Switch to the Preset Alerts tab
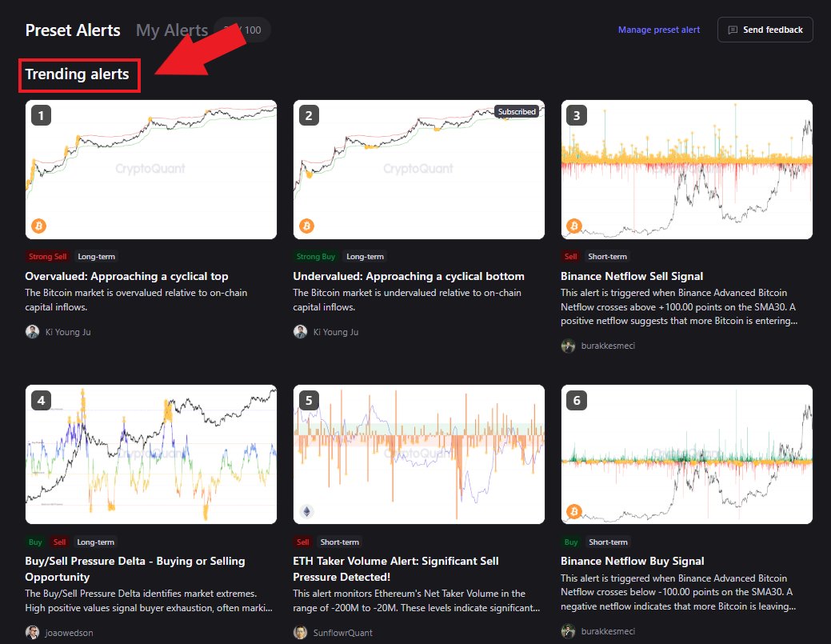Viewport: 831px width, 644px height. click(x=73, y=30)
